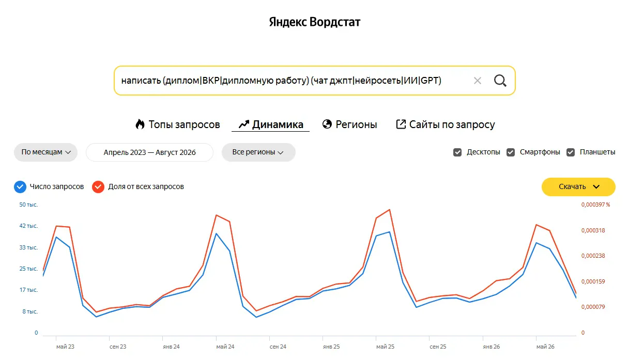Open the Апрель 2023 — Август 2026 date range
This screenshot has width=644, height=361.
click(149, 152)
